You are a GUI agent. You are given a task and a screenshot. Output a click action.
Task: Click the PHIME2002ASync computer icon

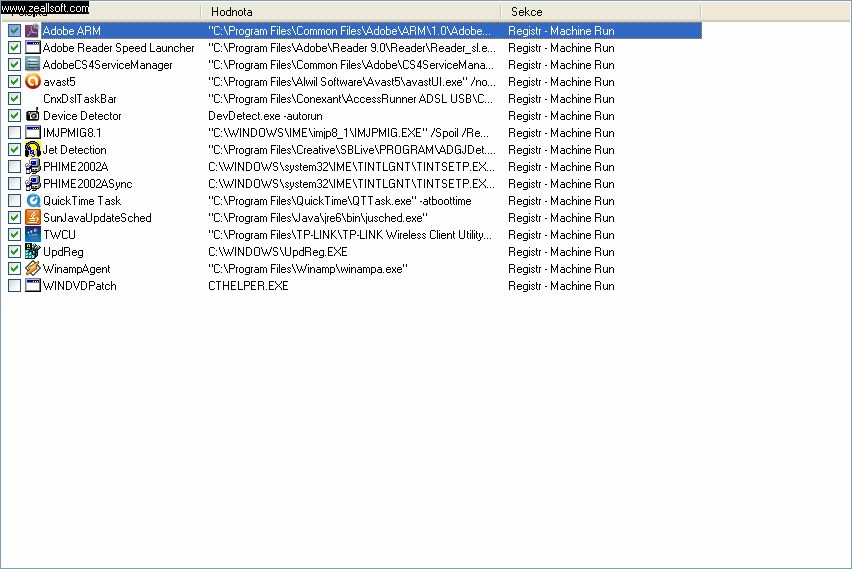click(33, 184)
